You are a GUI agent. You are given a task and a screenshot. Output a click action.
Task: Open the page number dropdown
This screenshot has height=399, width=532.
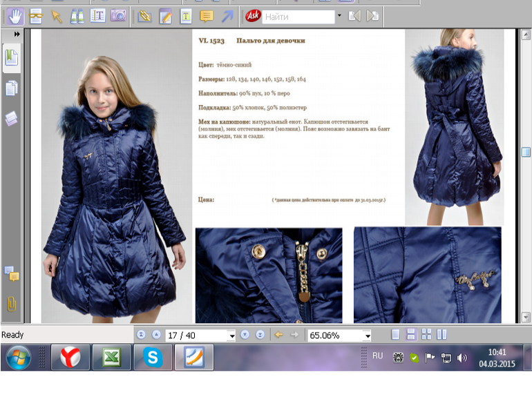[231, 335]
